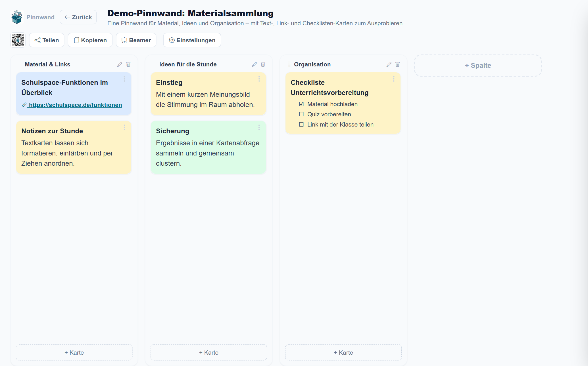Check Link mit der Klasse teilen
Image resolution: width=588 pixels, height=366 pixels.
(x=301, y=125)
